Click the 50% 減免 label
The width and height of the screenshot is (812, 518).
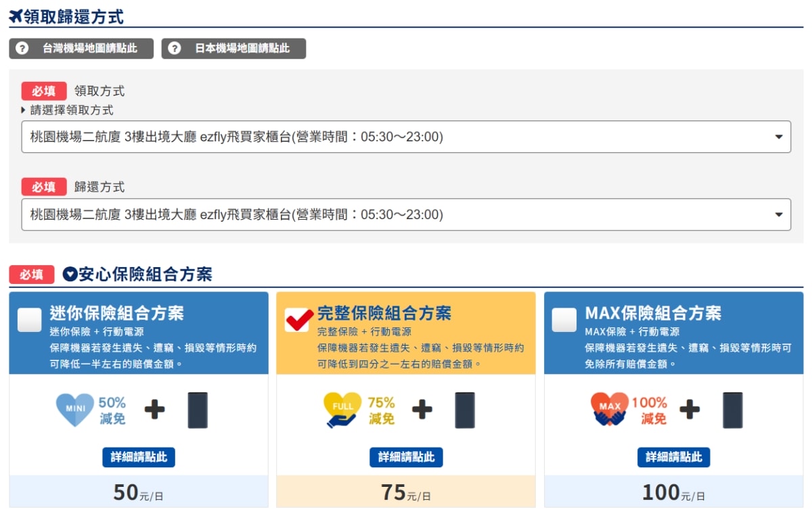coord(112,410)
